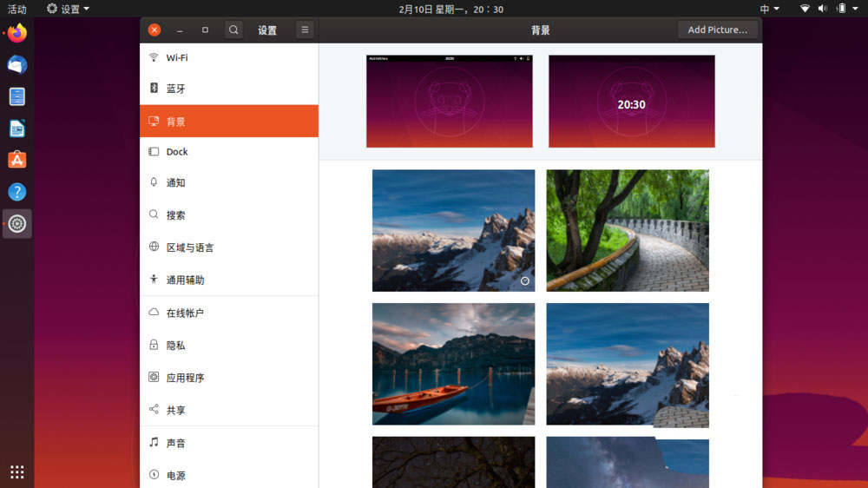Open the input method 中 dropdown
Screen dimensions: 868x488
[x=769, y=9]
